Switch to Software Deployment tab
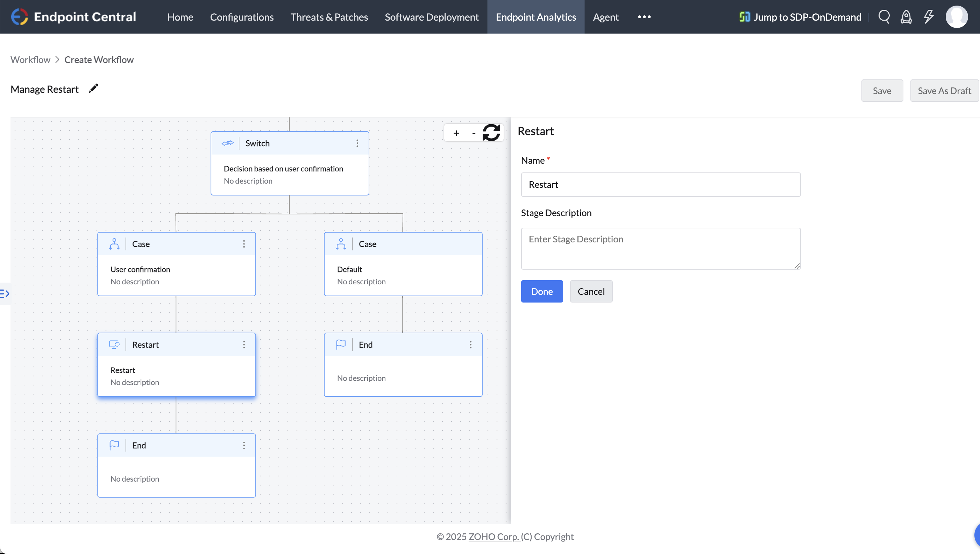 pos(431,17)
